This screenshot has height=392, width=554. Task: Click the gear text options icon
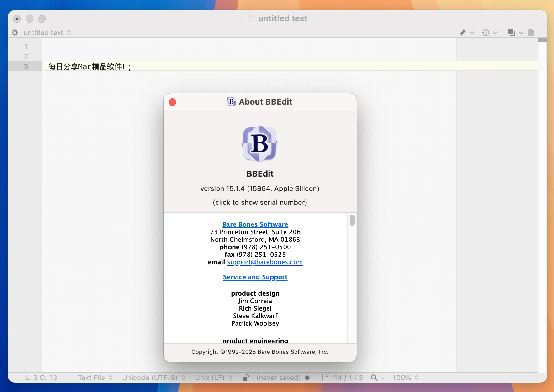[x=15, y=33]
